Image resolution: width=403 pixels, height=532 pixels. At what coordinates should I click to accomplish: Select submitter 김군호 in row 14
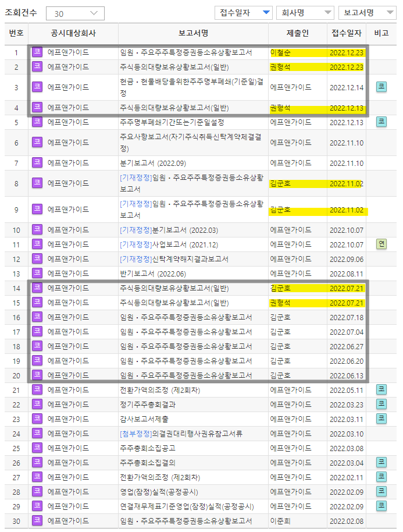tap(280, 288)
